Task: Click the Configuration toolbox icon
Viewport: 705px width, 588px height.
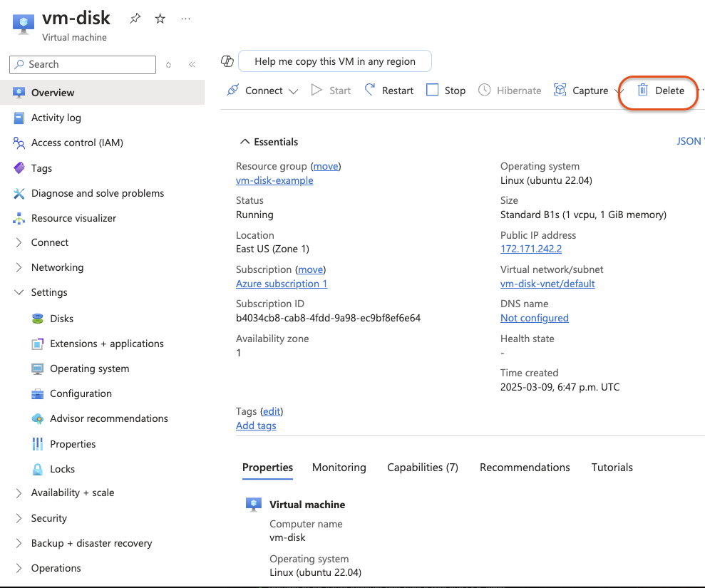Action: click(38, 394)
